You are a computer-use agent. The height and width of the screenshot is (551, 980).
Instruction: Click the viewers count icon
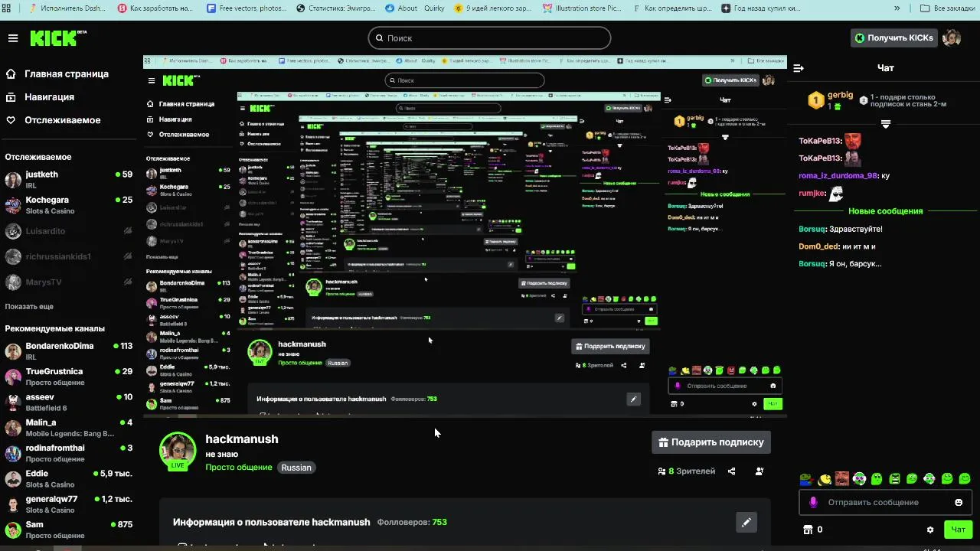click(x=661, y=471)
